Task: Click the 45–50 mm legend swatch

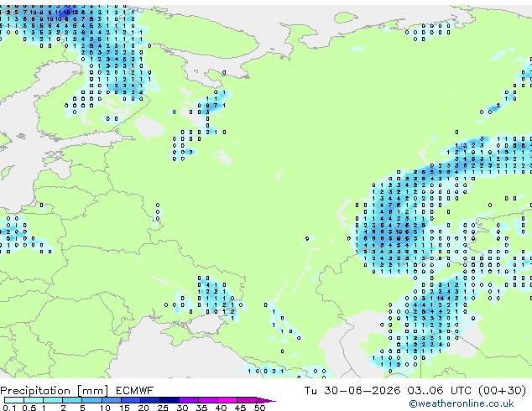Action: point(247,400)
